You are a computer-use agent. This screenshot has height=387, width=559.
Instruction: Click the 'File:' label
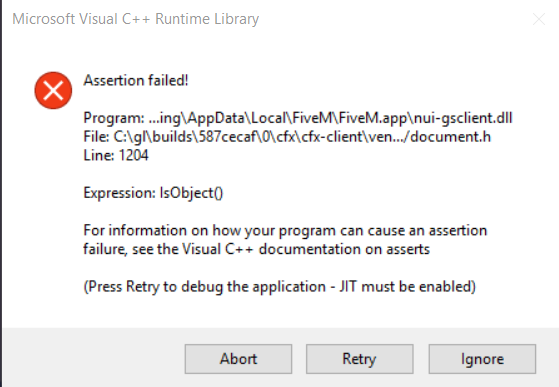96,137
